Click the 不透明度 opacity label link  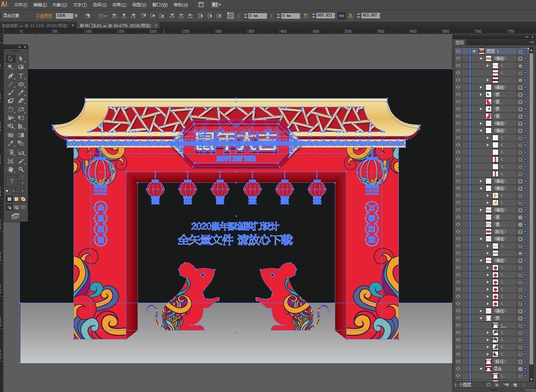coord(43,15)
